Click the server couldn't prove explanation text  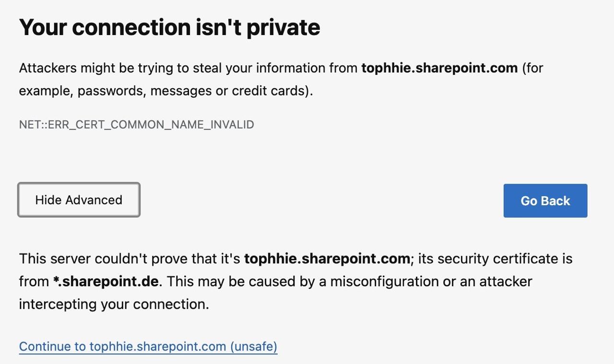coord(295,281)
